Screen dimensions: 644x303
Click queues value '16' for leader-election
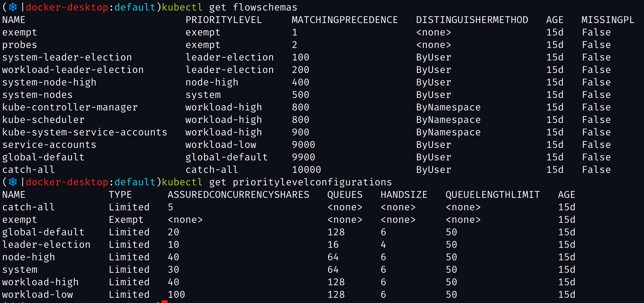pos(333,245)
